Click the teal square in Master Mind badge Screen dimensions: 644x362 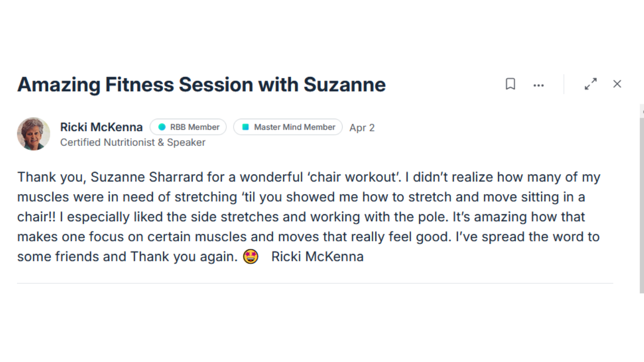(246, 127)
